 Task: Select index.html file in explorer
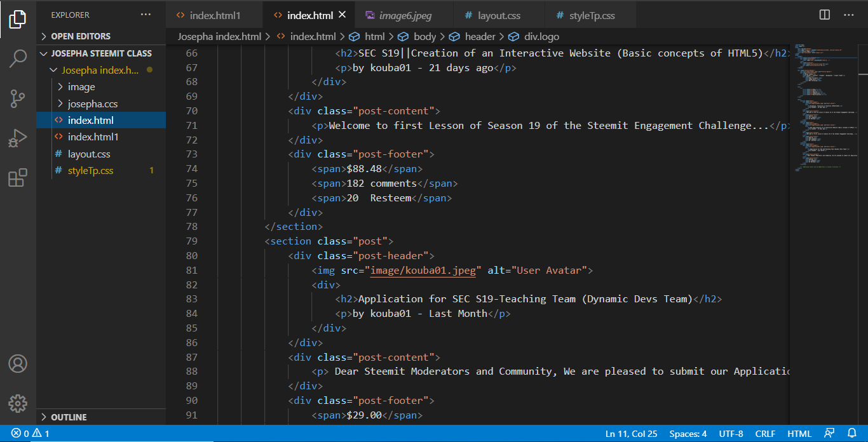coord(102,120)
